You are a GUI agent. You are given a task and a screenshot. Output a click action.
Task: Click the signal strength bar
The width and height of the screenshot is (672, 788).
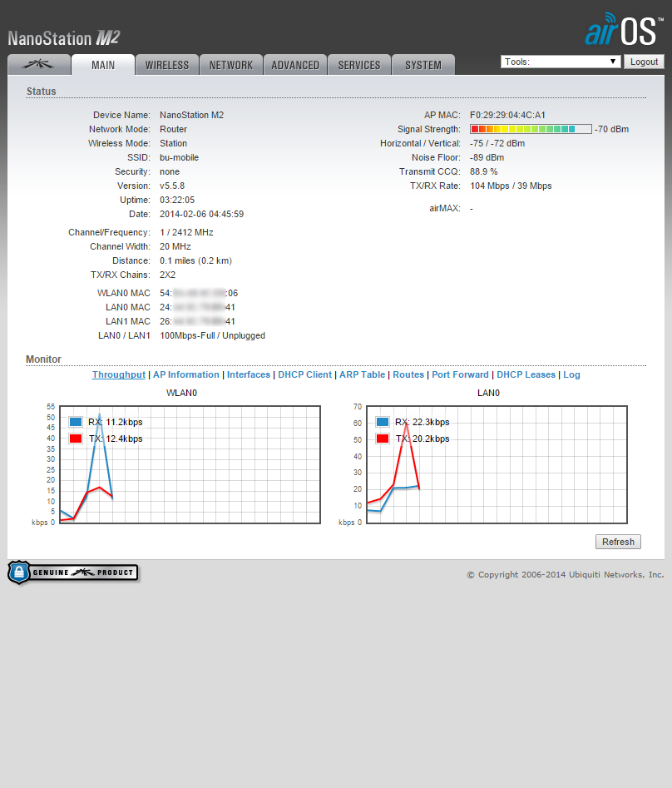[531, 129]
